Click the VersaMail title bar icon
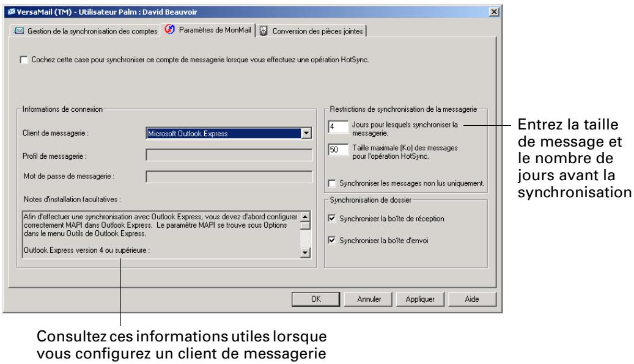 click(x=12, y=12)
